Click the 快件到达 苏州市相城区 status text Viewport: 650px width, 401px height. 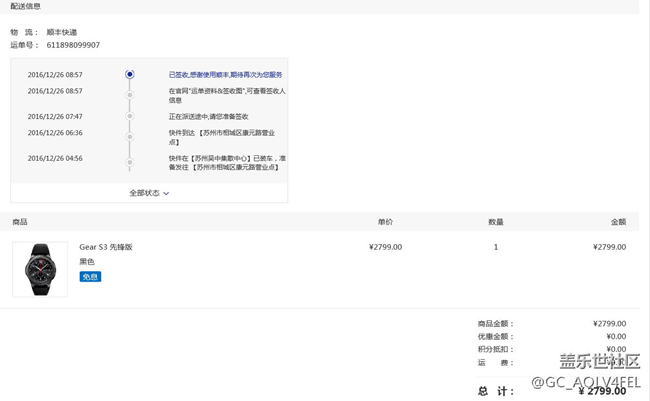click(x=222, y=137)
